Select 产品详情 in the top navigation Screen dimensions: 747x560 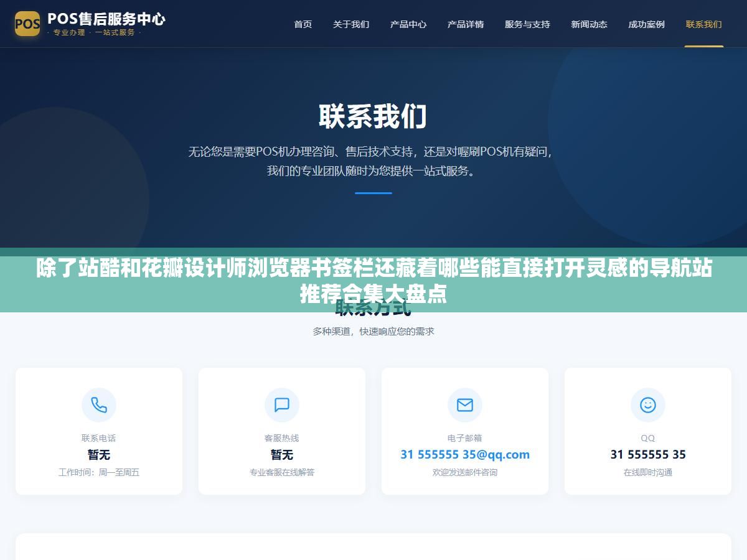tap(466, 24)
